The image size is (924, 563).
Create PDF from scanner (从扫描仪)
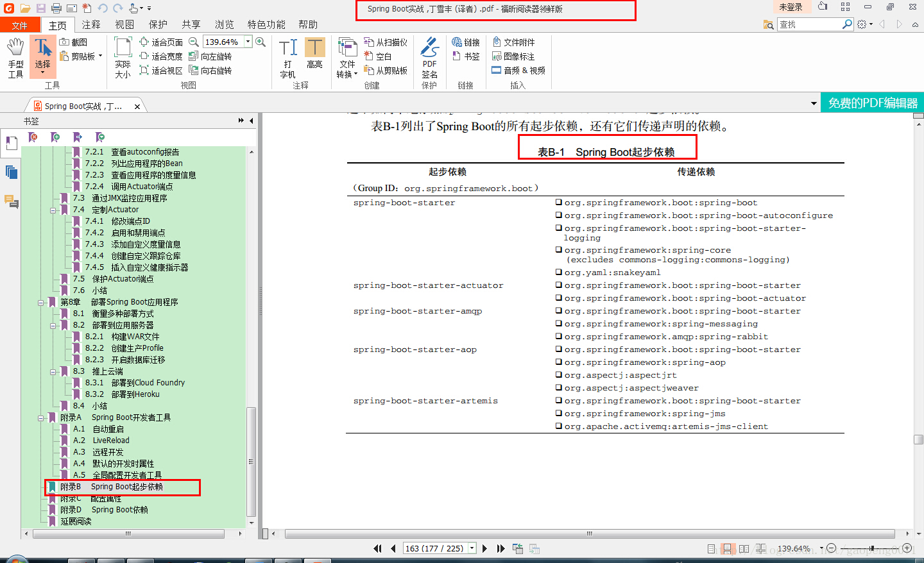click(386, 42)
